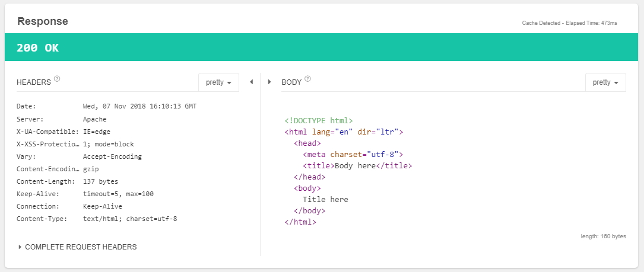Click the help icon beside BODY
The height and width of the screenshot is (272, 644).
coord(308,79)
